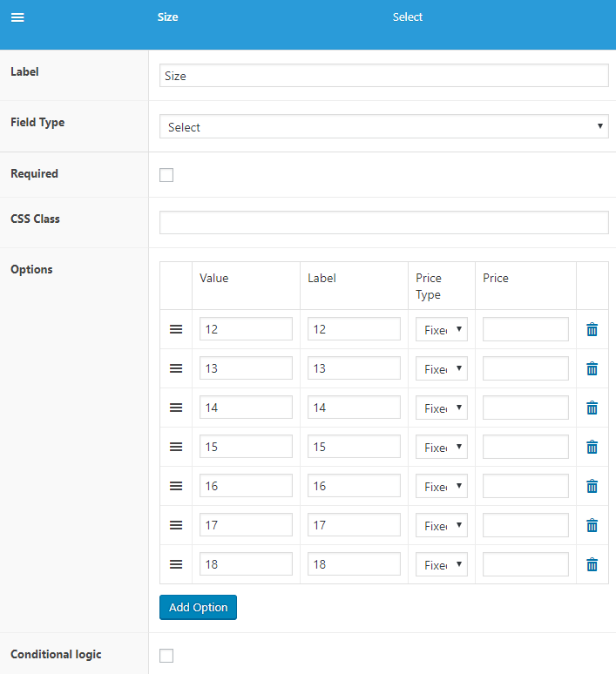Focus the CSS Class input field
This screenshot has height=674, width=616.
383,222
